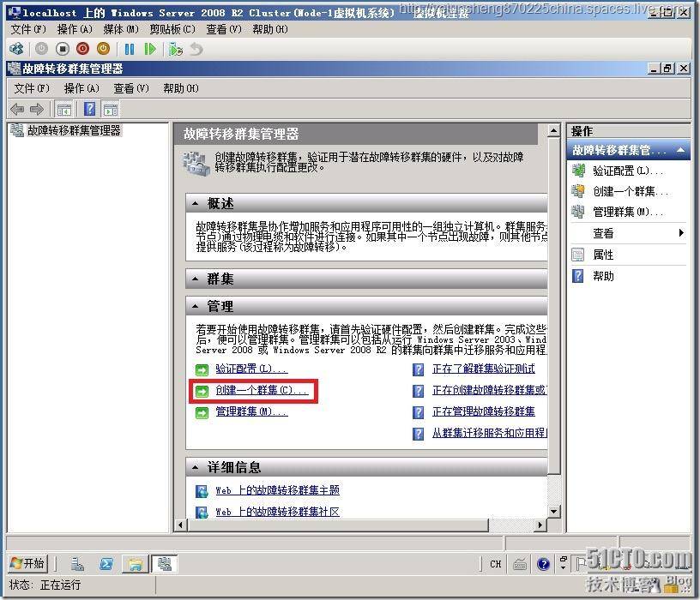Click the language bar Help question icon
The height and width of the screenshot is (600, 700).
point(543,564)
